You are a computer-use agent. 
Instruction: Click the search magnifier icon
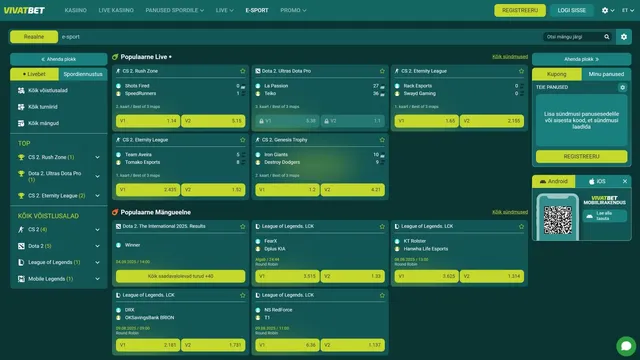pos(607,37)
